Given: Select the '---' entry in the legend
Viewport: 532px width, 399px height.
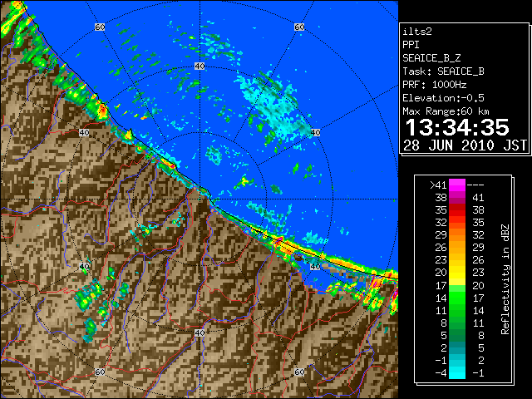Looking at the screenshot, I should [x=475, y=185].
